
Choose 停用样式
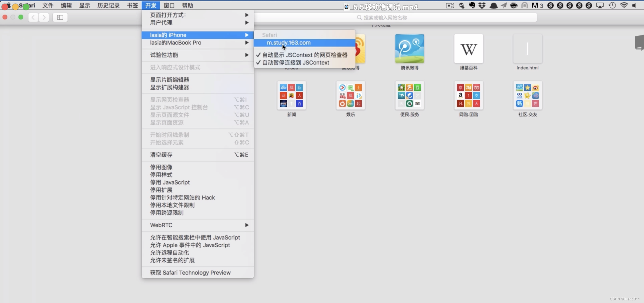pyautogui.click(x=198, y=175)
